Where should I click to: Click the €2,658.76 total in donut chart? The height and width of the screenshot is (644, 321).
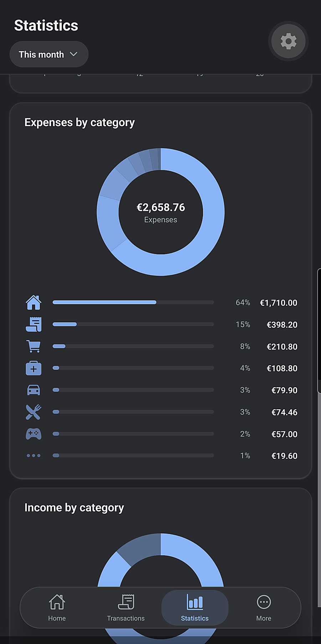(161, 207)
